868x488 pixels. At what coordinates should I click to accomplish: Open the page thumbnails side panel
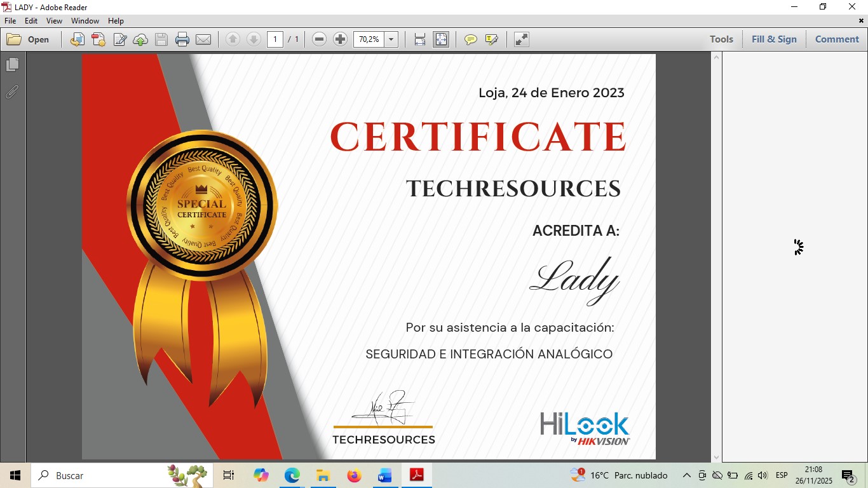12,65
